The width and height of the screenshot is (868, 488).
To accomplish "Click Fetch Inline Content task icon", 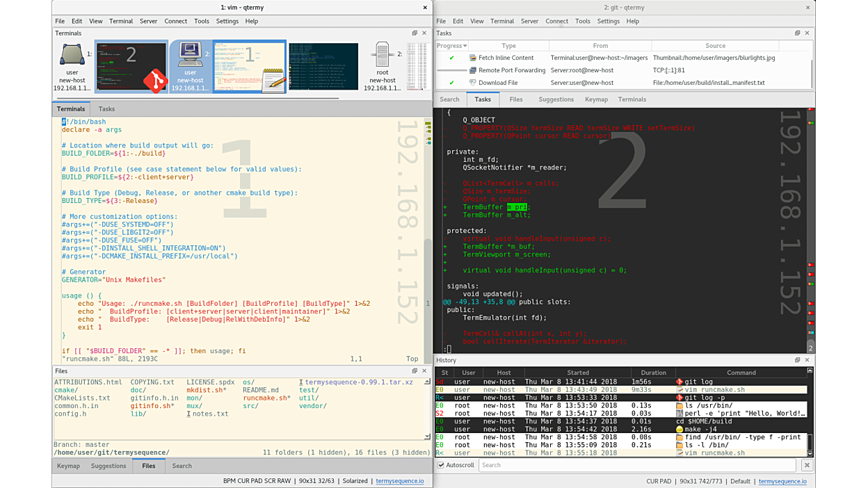I will 473,58.
